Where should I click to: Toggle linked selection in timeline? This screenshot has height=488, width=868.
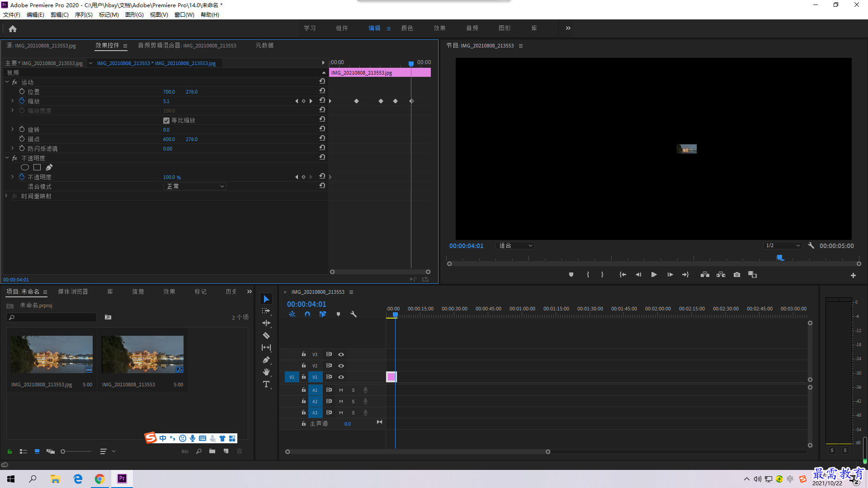(x=323, y=314)
